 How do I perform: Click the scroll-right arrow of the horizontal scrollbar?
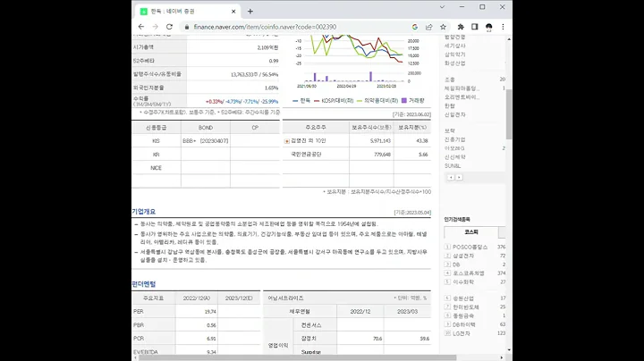(502, 357)
